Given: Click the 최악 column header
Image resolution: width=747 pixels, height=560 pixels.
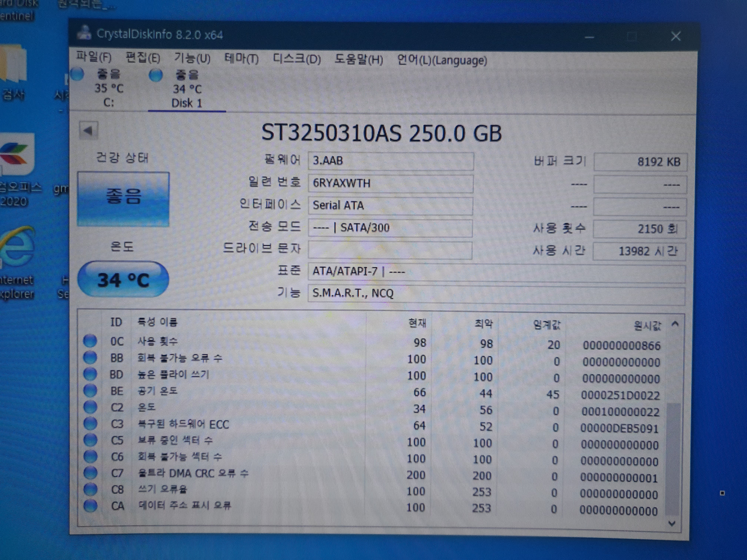Looking at the screenshot, I should point(484,324).
